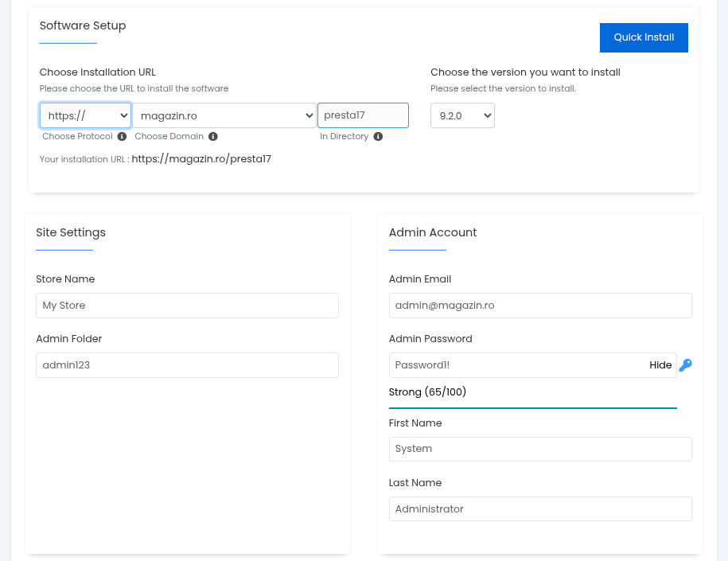Screen dimensions: 728x561
Task: Click the First Name label
Action: (415, 423)
